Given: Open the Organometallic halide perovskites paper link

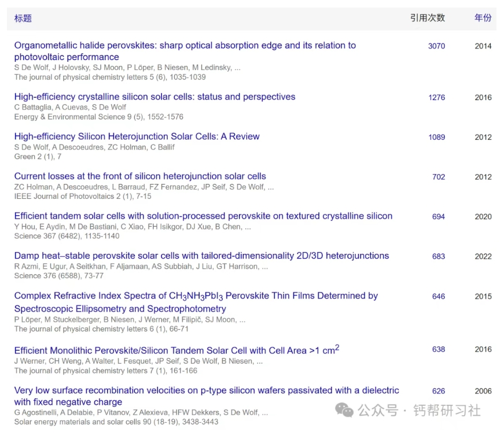Looking at the screenshot, I should pyautogui.click(x=185, y=46).
